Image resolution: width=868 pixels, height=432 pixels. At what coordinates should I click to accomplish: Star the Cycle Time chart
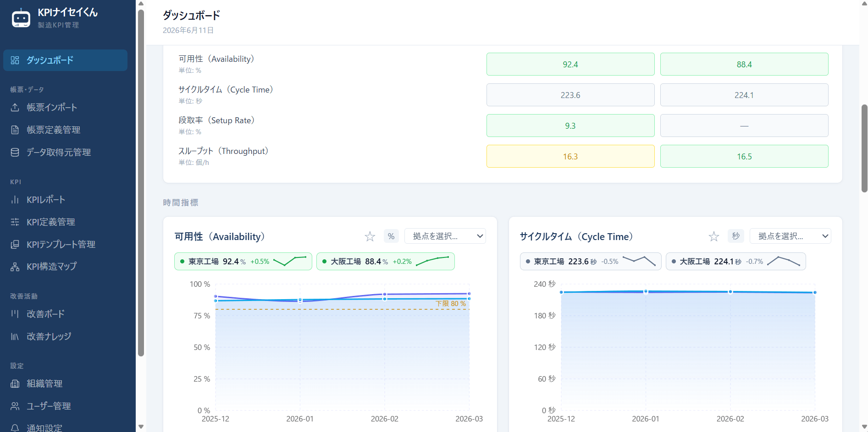pyautogui.click(x=714, y=236)
